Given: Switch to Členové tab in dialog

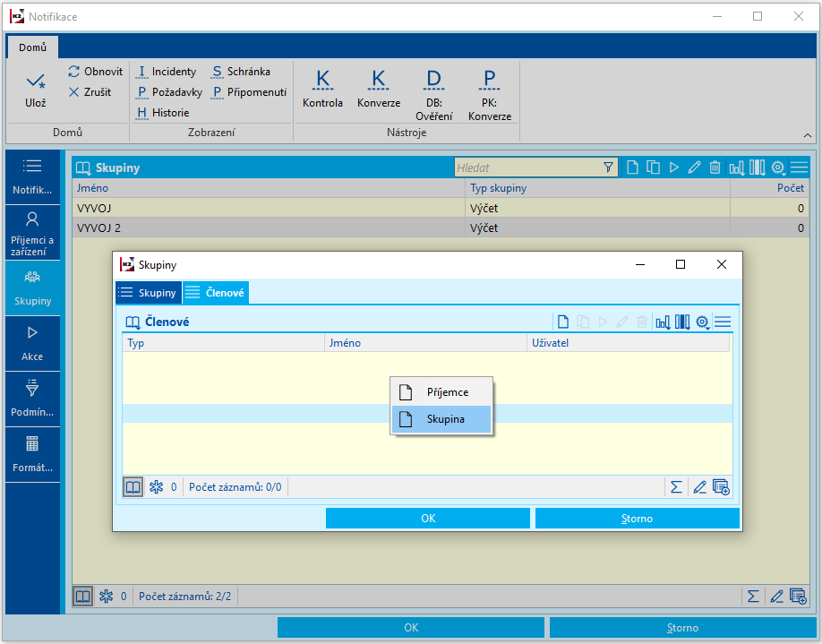Looking at the screenshot, I should [x=216, y=293].
